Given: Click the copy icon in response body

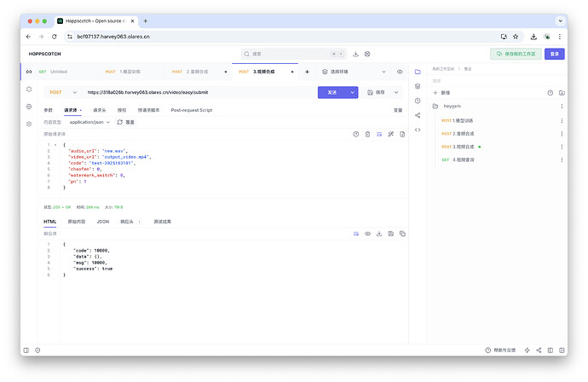Looking at the screenshot, I should (403, 233).
